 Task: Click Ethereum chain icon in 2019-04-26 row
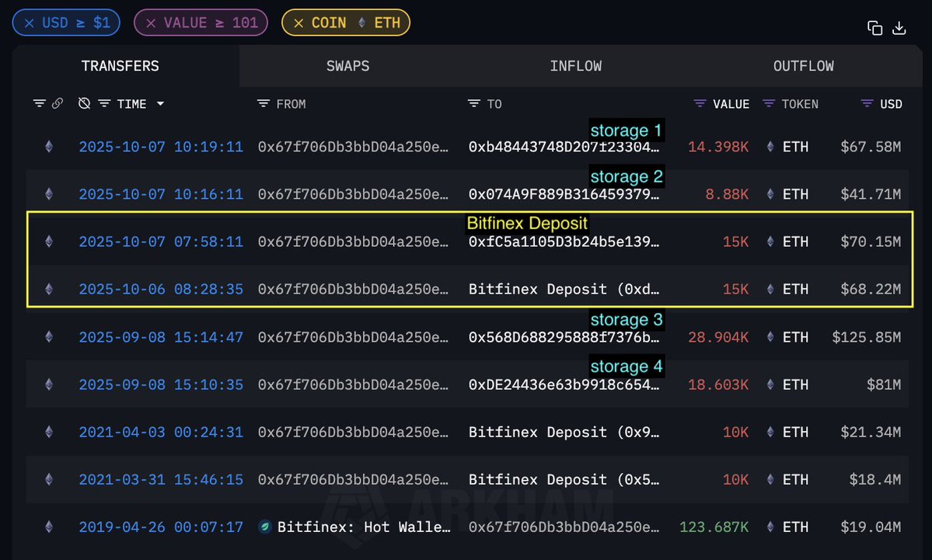(x=49, y=527)
